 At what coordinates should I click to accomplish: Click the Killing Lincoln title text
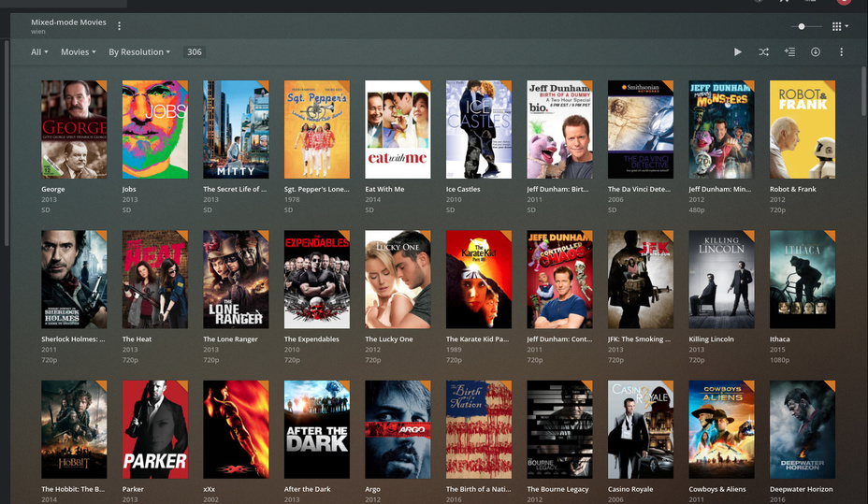[711, 339]
